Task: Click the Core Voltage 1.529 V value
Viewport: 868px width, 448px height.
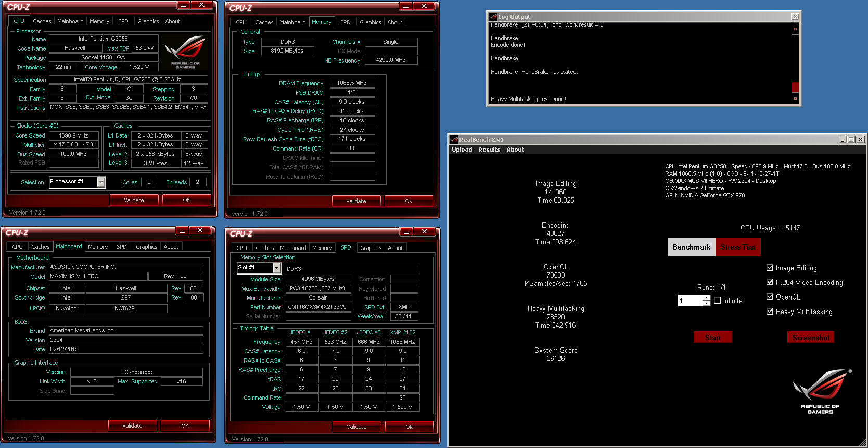Action: coord(139,67)
